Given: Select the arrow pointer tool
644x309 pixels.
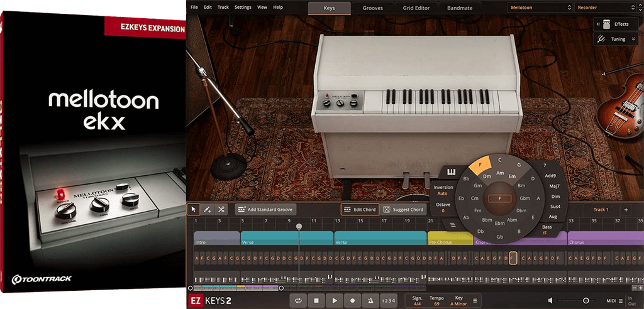Looking at the screenshot, I should click(x=194, y=209).
